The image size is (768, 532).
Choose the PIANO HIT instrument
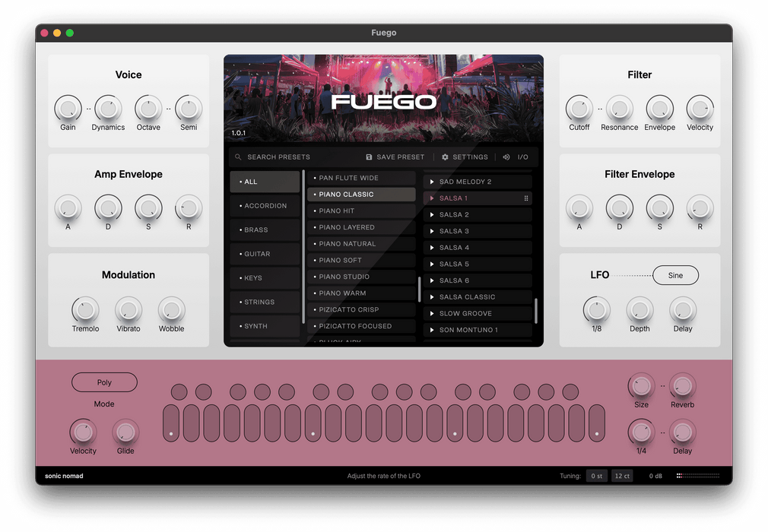(x=361, y=211)
